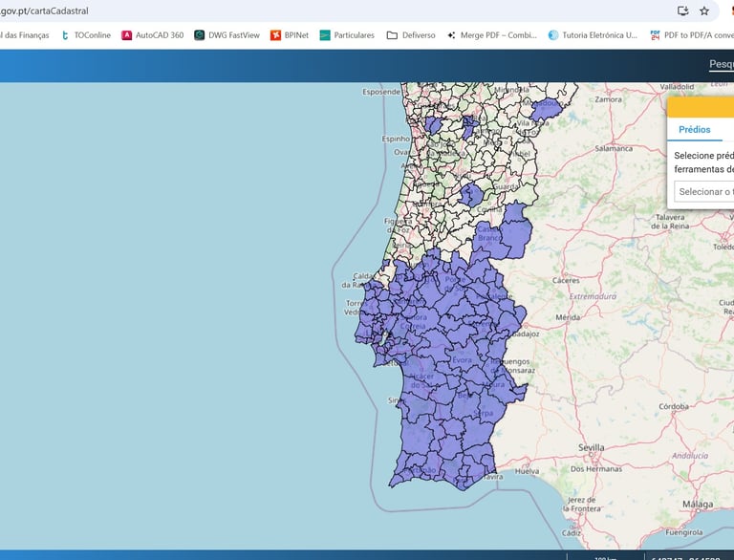Click the install app icon in address bar
Image resolution: width=734 pixels, height=560 pixels.
coord(683,11)
